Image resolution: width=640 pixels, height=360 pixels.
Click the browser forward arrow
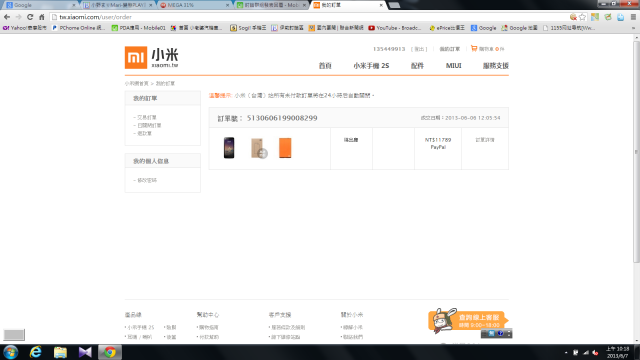tap(18, 17)
